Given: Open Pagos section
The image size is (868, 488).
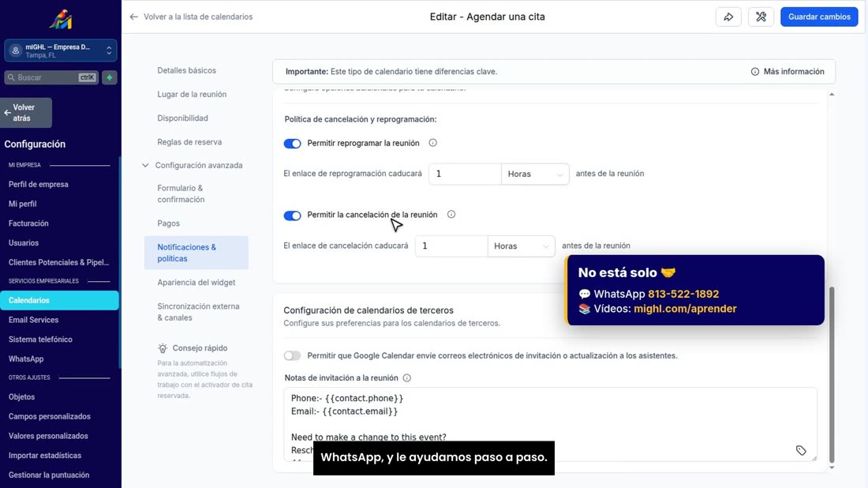Looking at the screenshot, I should [168, 223].
